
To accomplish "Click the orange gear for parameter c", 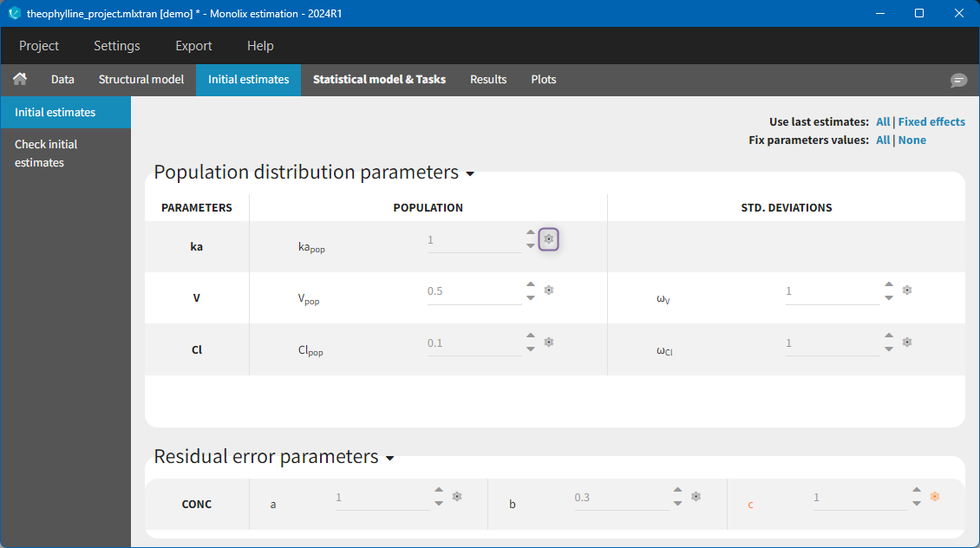I will 934,497.
